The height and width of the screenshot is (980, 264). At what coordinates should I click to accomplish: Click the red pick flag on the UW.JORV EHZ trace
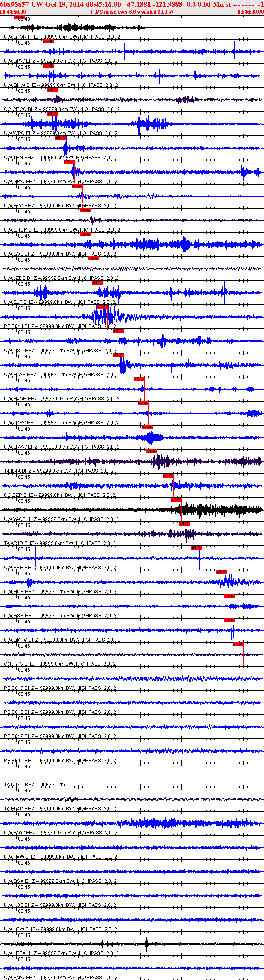click(x=143, y=403)
